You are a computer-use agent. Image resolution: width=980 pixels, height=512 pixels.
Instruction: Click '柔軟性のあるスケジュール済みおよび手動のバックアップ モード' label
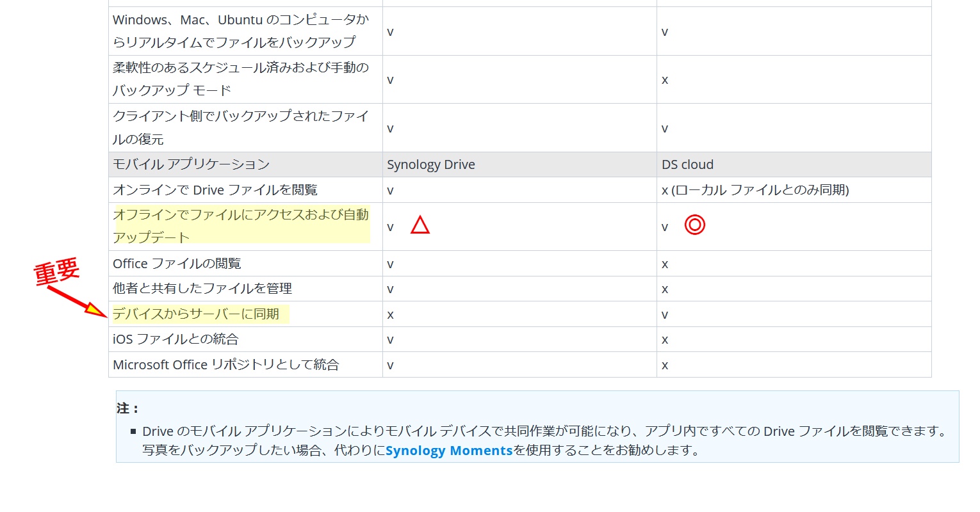[x=241, y=79]
